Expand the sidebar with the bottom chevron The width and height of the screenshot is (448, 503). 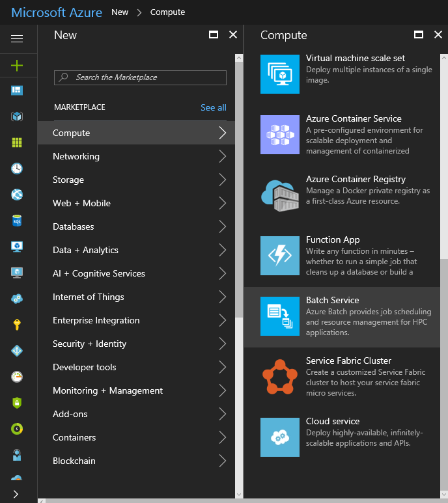click(x=16, y=494)
